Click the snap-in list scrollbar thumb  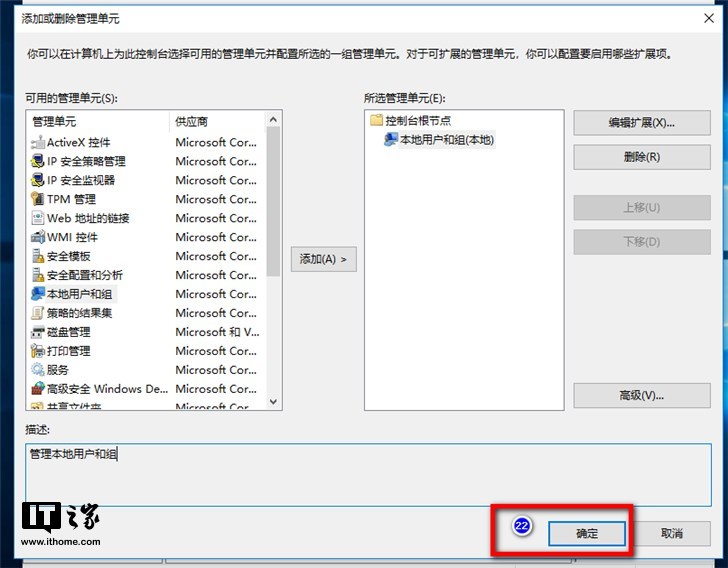pos(273,201)
